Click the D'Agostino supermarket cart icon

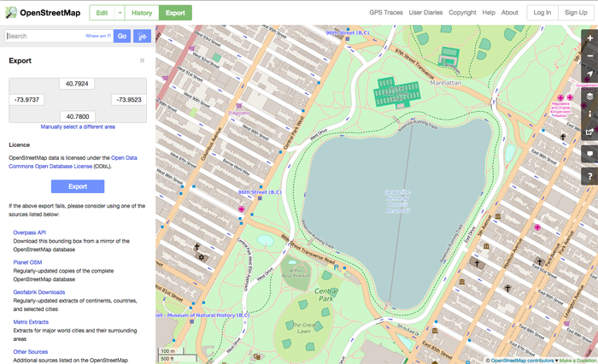click(238, 105)
